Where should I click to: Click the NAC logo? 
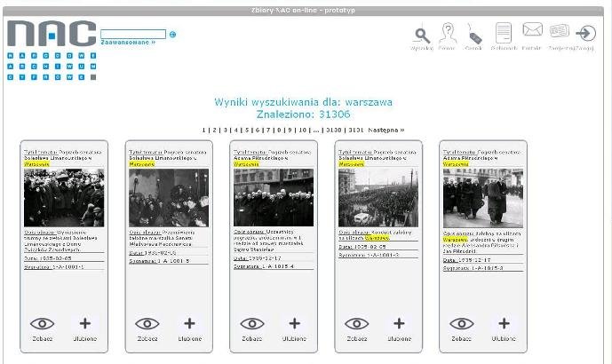point(52,36)
